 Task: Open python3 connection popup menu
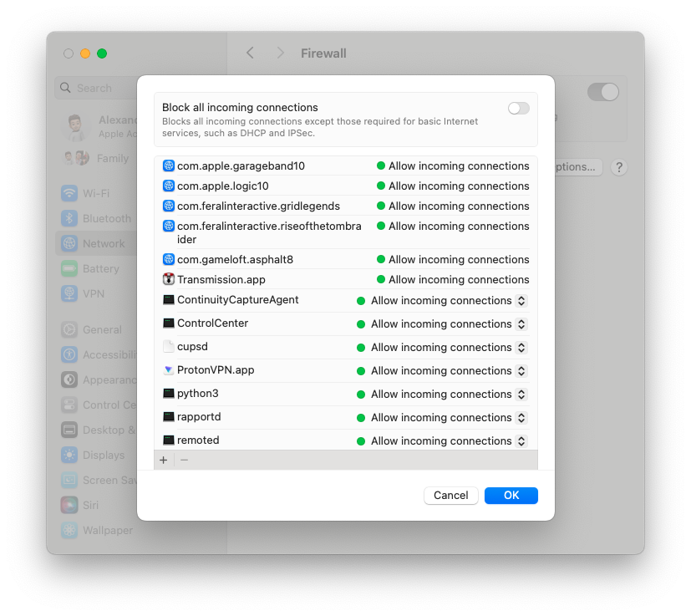tap(521, 395)
